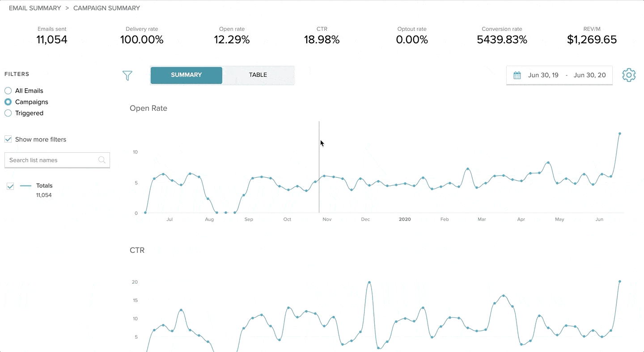Image resolution: width=644 pixels, height=352 pixels.
Task: Focus the Search list names field
Action: (57, 160)
